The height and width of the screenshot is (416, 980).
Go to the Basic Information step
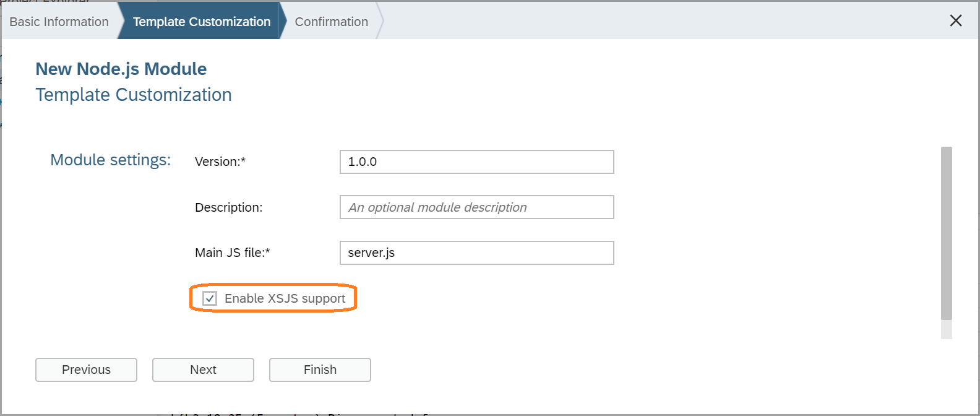pyautogui.click(x=59, y=22)
